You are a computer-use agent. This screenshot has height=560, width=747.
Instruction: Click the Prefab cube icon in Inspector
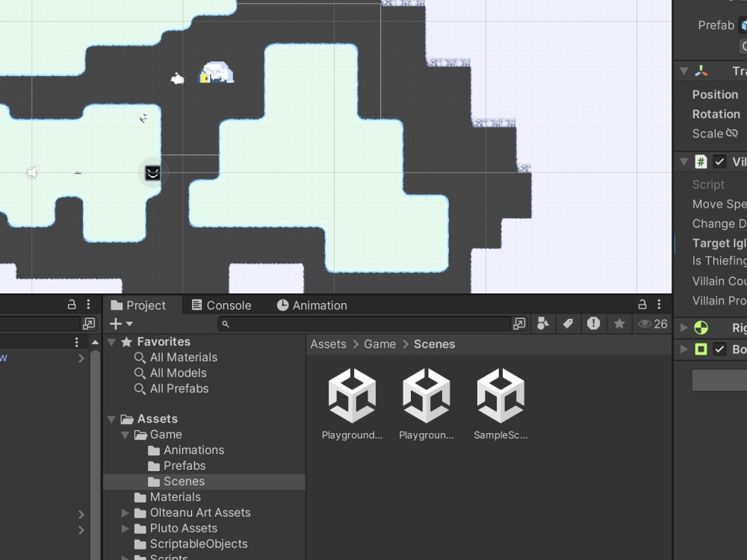743,25
